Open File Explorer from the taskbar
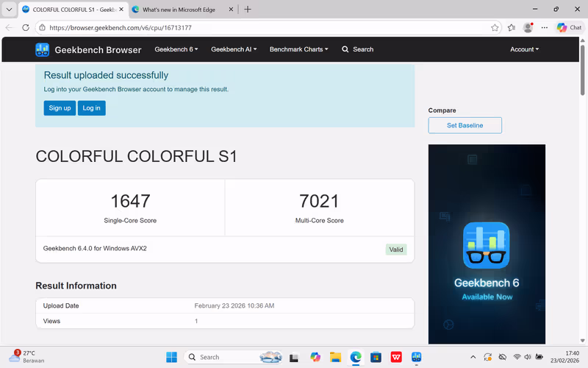Screen dimensions: 588x368 335,357
